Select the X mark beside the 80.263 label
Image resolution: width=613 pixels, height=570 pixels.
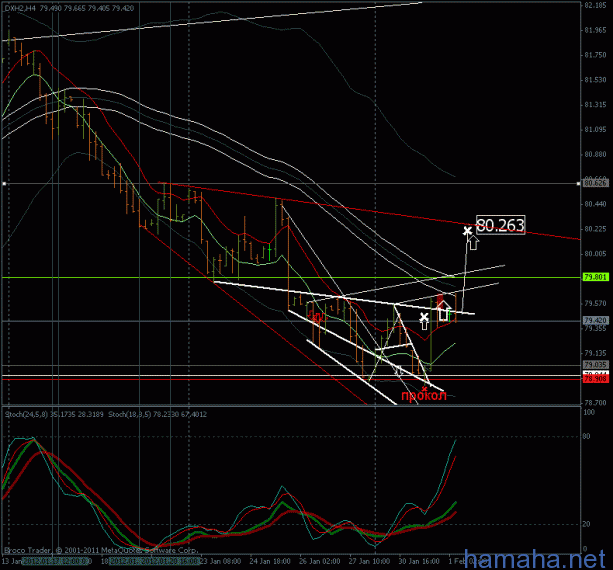pos(467,231)
